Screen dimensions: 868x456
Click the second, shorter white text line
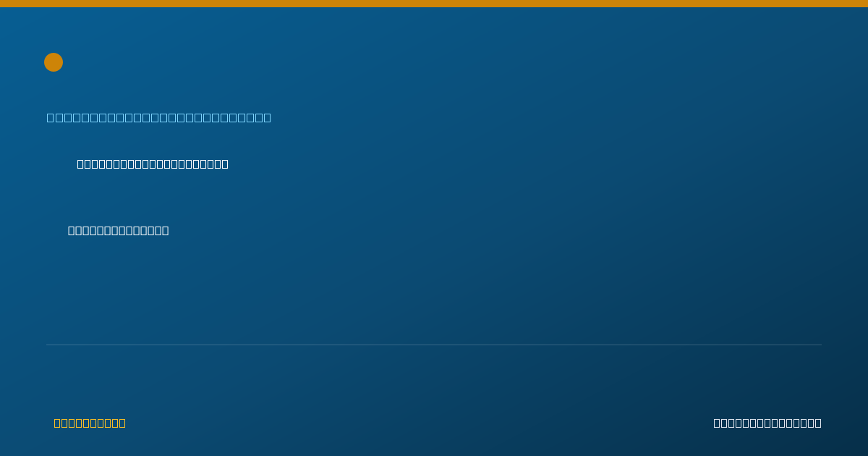point(118,230)
